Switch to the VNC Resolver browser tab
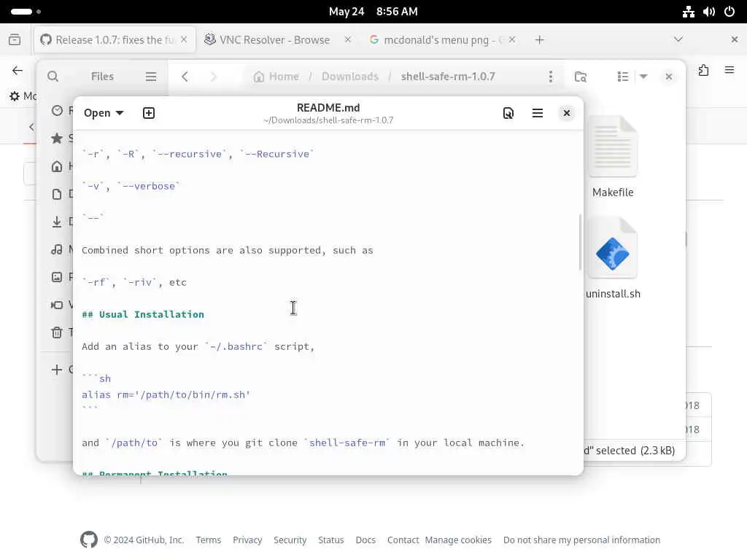 [x=274, y=40]
